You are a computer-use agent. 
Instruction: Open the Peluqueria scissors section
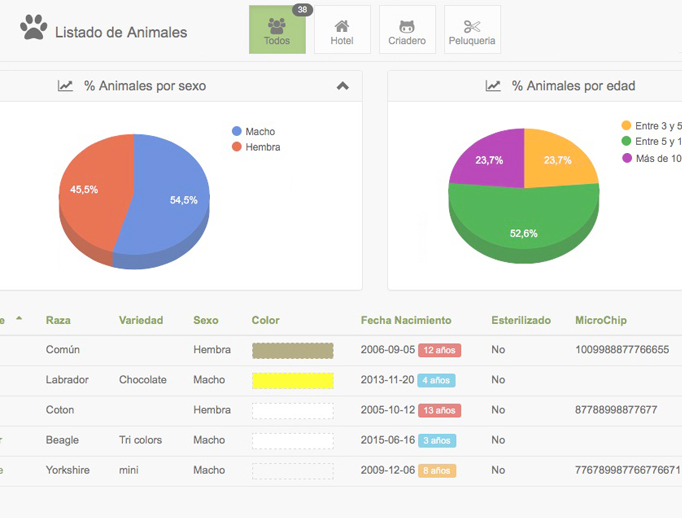472,31
